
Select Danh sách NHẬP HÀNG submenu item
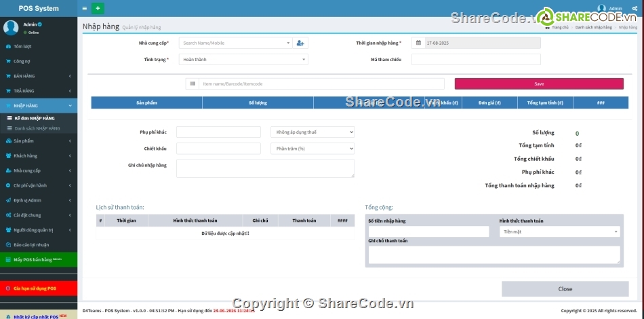pyautogui.click(x=37, y=128)
